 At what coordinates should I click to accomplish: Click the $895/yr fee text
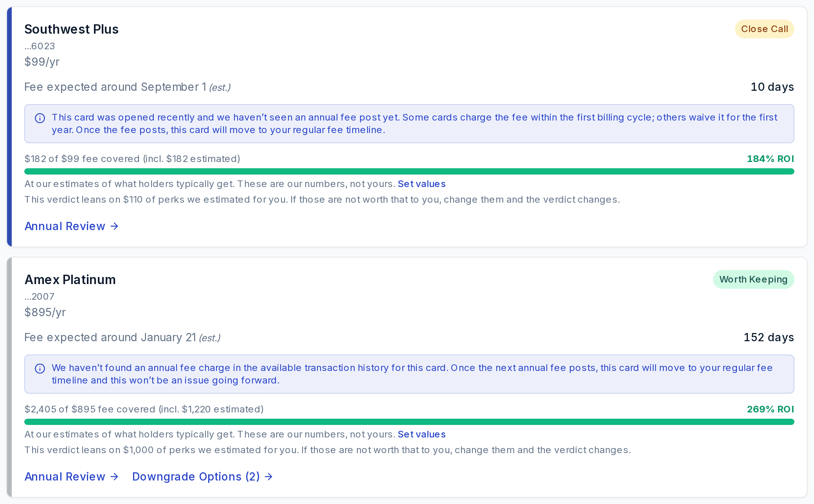point(45,312)
